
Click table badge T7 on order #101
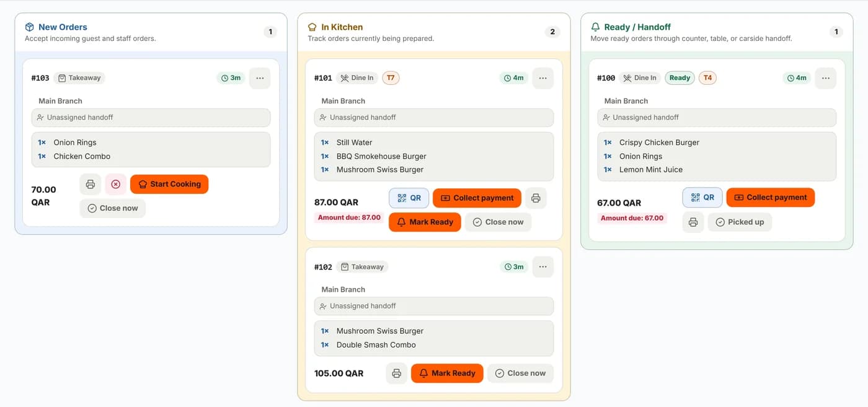coord(391,78)
